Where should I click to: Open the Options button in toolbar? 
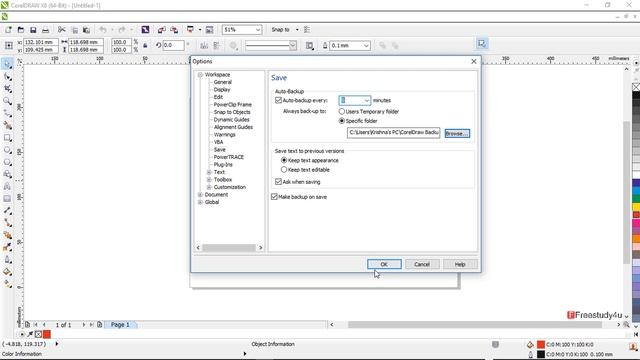tap(307, 30)
